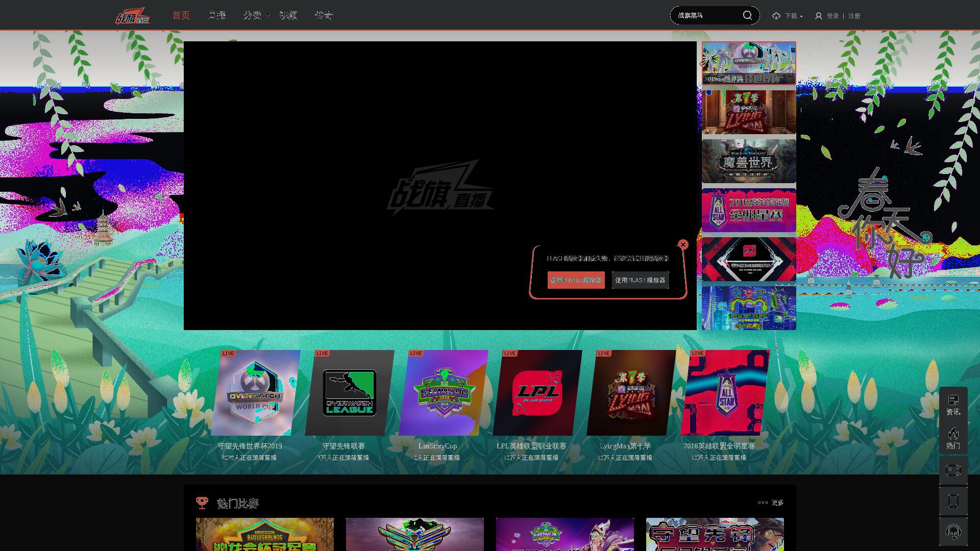Click the LPL英雄联盟职业联赛 title text

coord(531,446)
